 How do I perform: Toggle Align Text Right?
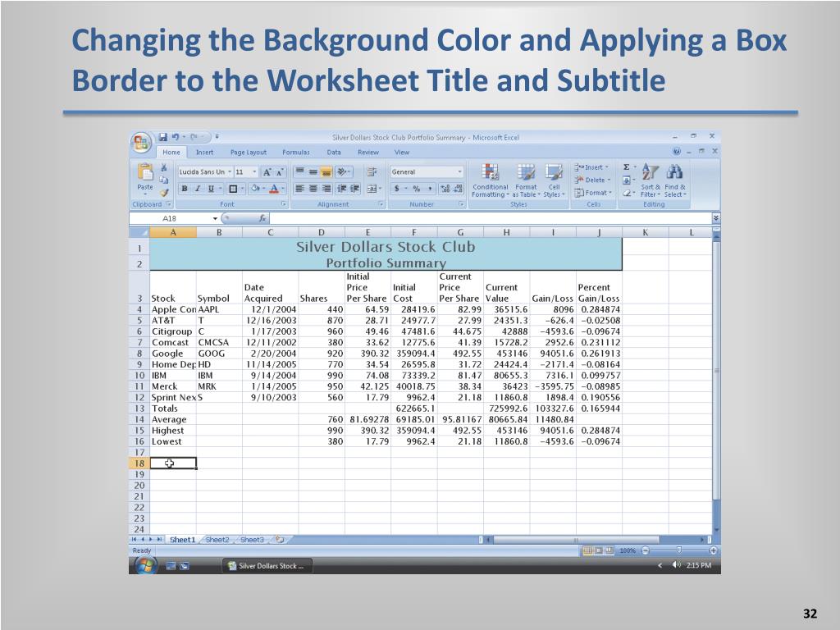(x=326, y=189)
